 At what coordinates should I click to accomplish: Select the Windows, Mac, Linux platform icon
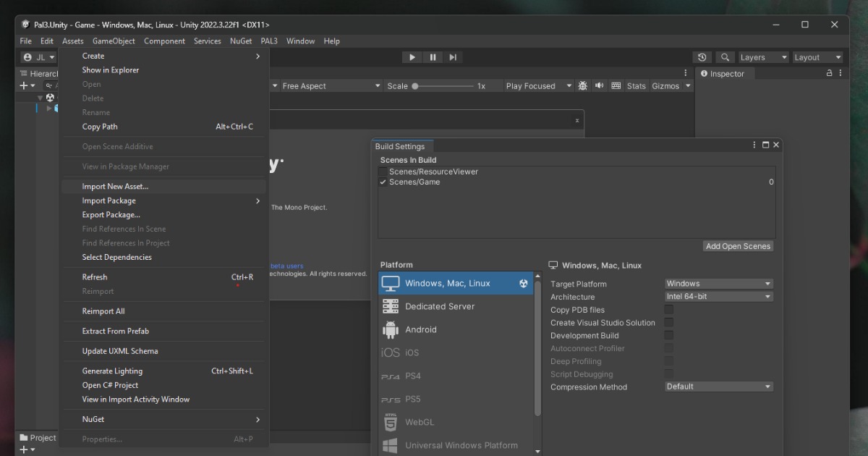pyautogui.click(x=391, y=282)
